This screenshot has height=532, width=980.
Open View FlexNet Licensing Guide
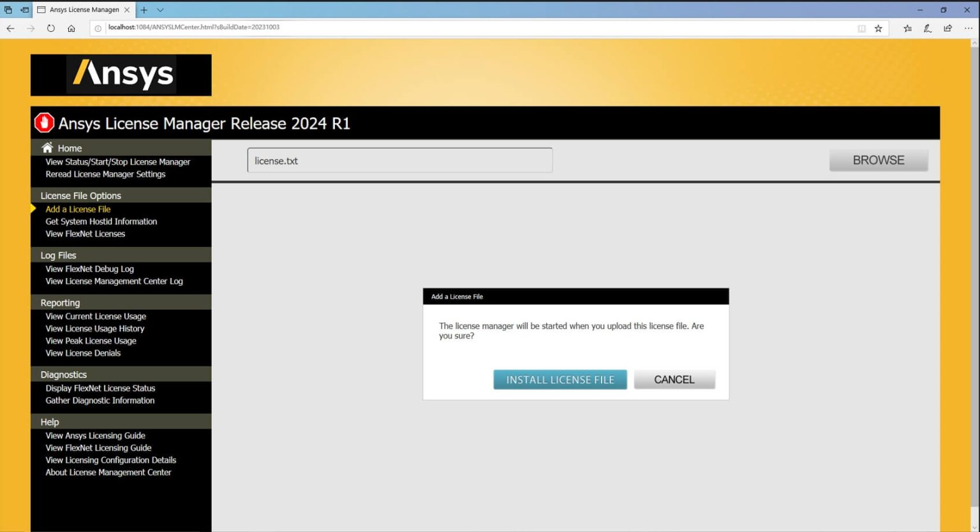click(x=98, y=448)
